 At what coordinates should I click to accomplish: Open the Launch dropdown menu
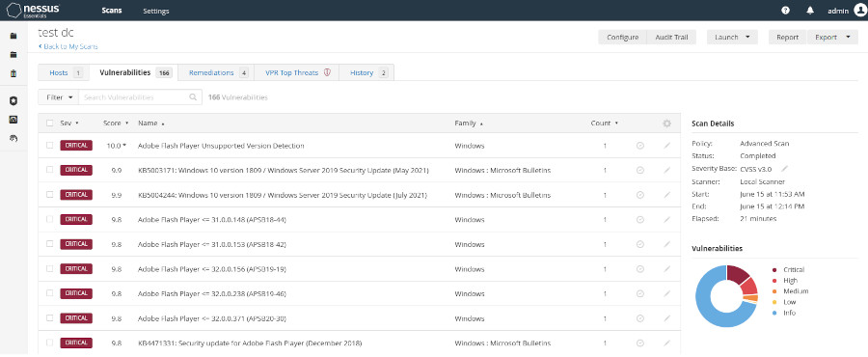pos(732,37)
